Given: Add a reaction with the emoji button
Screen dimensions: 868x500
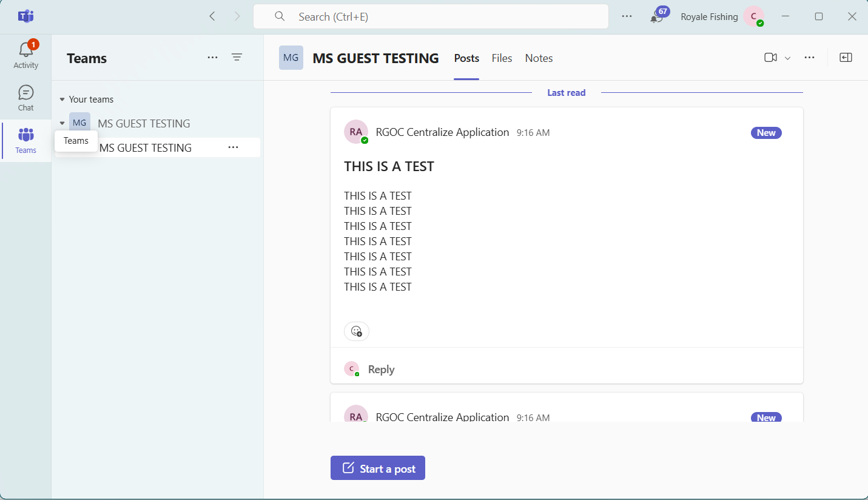Looking at the screenshot, I should tap(357, 331).
